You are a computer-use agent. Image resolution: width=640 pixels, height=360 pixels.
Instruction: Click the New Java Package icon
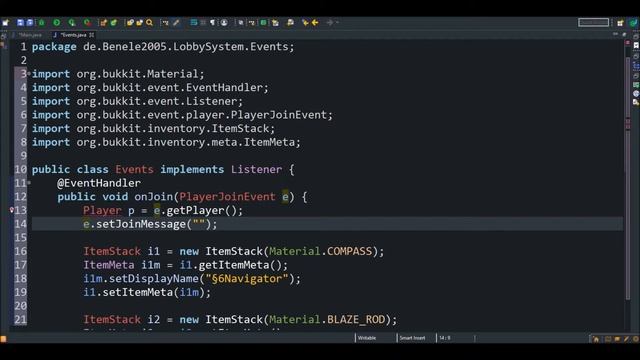(x=103, y=23)
